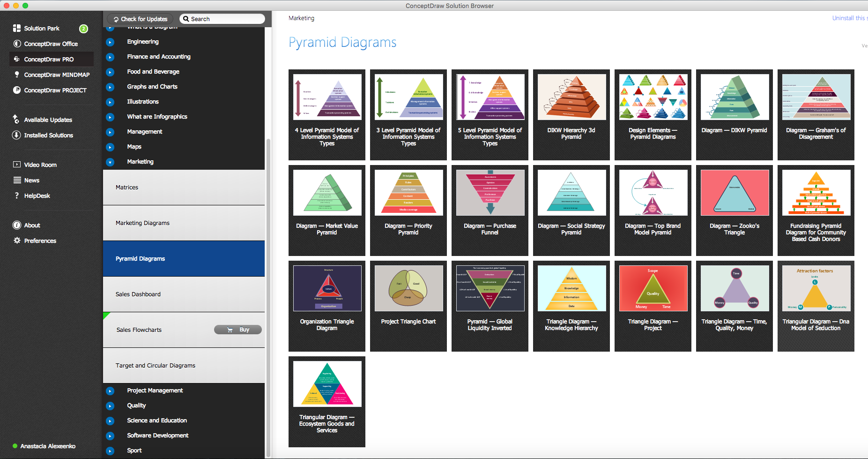This screenshot has height=459, width=868.
Task: Select Pyramid Diagrams solution
Action: 184,259
